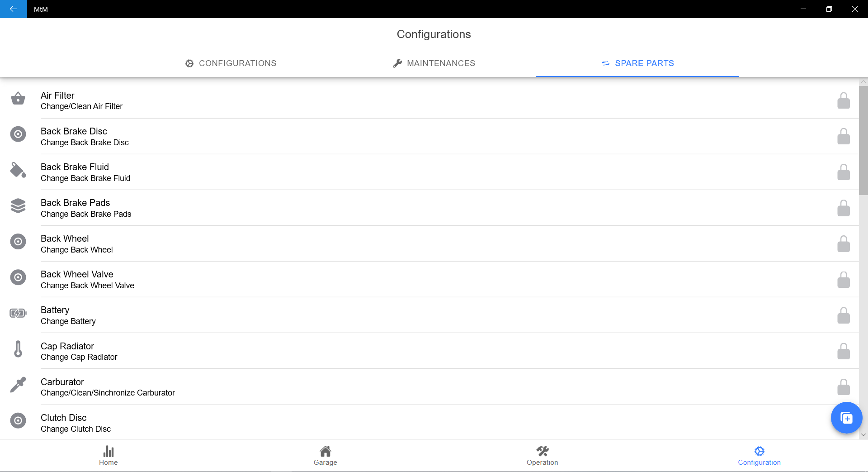Go back using the top-left arrow
The height and width of the screenshot is (472, 868).
tap(14, 9)
